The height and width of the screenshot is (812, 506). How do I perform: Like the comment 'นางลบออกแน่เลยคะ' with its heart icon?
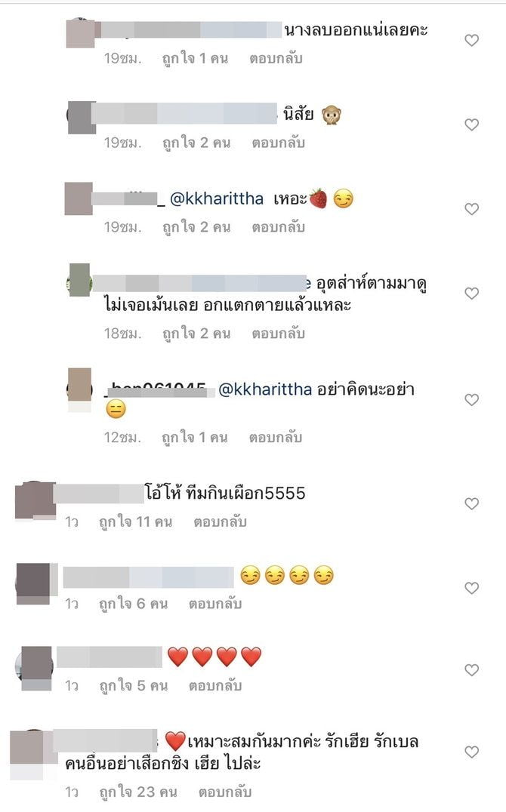[471, 41]
